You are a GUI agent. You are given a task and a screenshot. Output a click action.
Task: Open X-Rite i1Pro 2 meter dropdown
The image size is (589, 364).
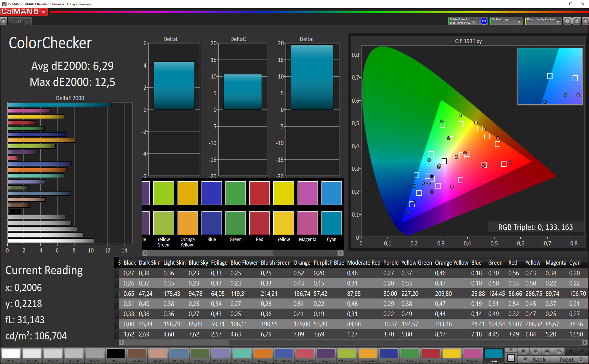[x=474, y=21]
